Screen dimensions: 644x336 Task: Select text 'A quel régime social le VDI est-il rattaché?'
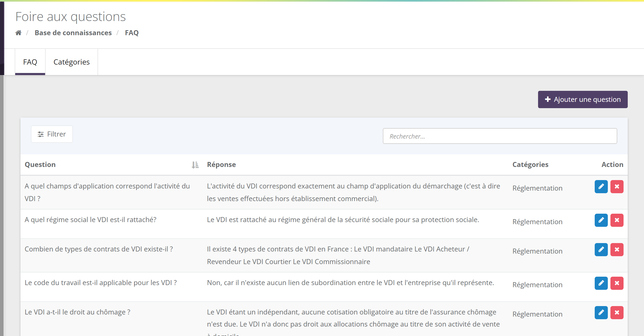pos(90,220)
